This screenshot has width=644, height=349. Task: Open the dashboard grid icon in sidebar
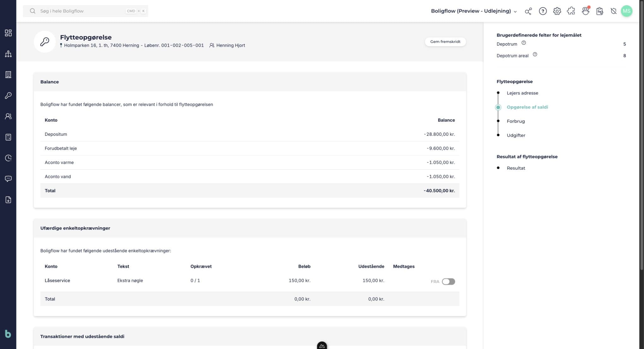click(8, 33)
